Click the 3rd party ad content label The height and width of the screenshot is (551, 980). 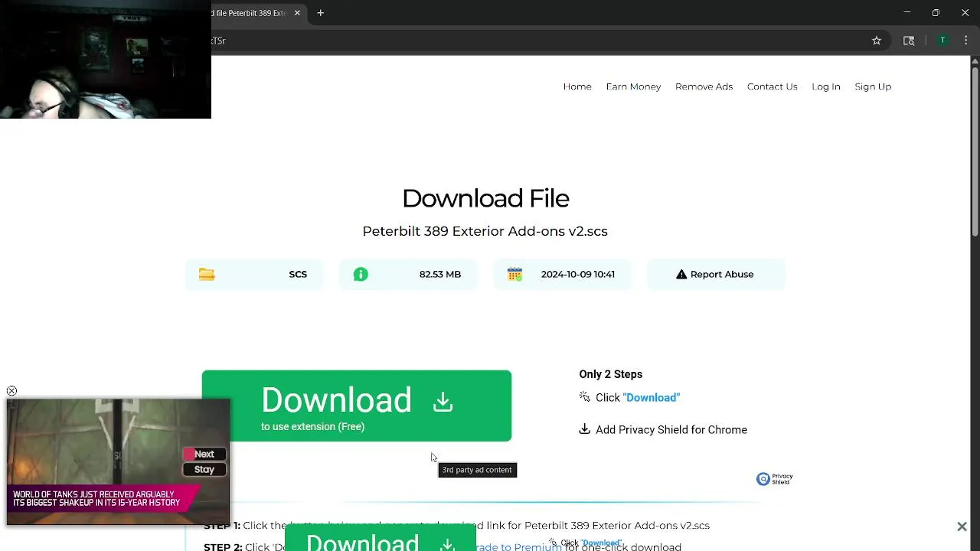477,470
